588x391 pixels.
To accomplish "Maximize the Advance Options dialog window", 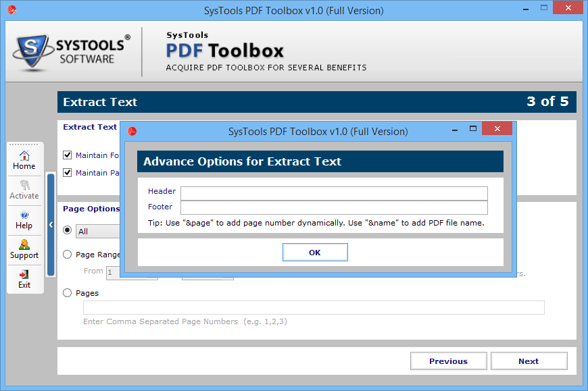I will point(473,129).
